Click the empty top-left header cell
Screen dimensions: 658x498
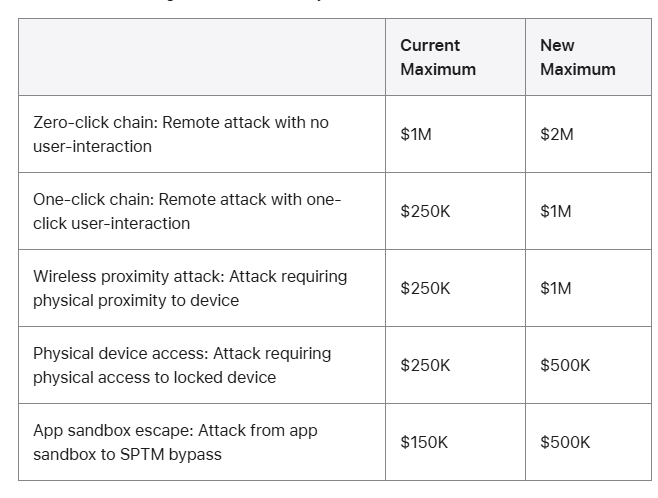pos(202,57)
